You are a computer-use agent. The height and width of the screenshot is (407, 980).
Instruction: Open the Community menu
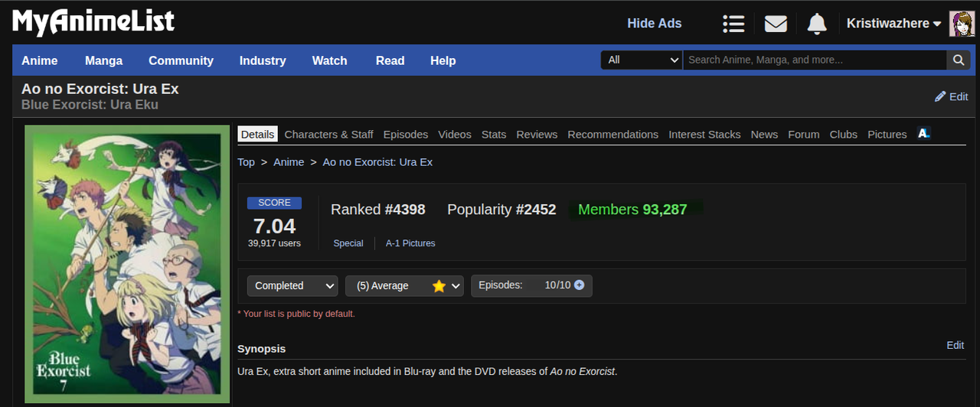pos(181,60)
